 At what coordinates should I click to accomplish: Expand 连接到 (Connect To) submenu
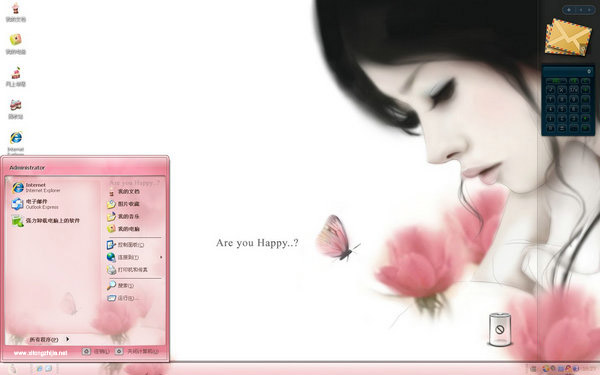[x=135, y=257]
